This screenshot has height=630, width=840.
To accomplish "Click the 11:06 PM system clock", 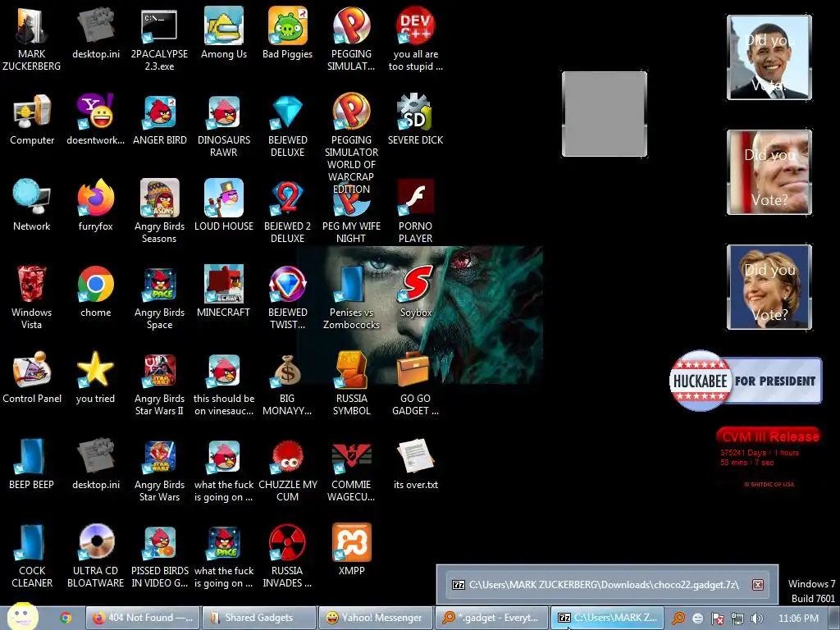I will point(798,619).
